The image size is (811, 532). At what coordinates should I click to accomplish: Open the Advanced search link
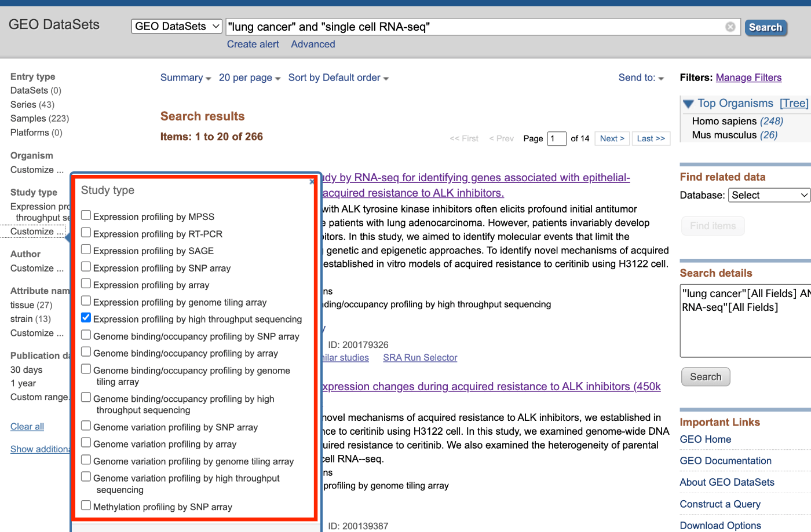313,44
